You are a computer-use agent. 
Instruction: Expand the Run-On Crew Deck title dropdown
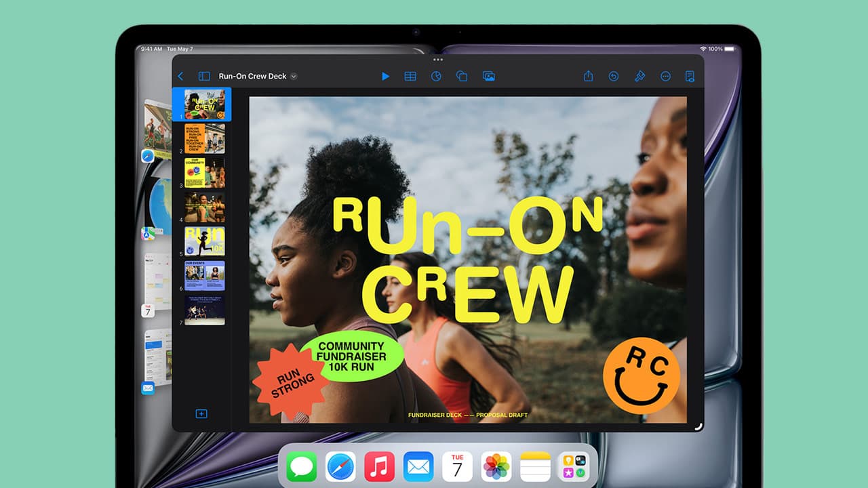coord(294,77)
